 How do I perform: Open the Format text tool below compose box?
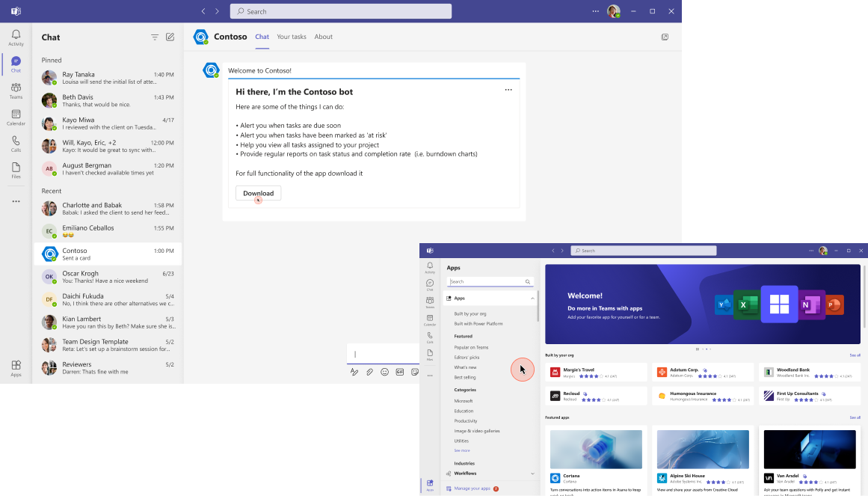click(354, 372)
